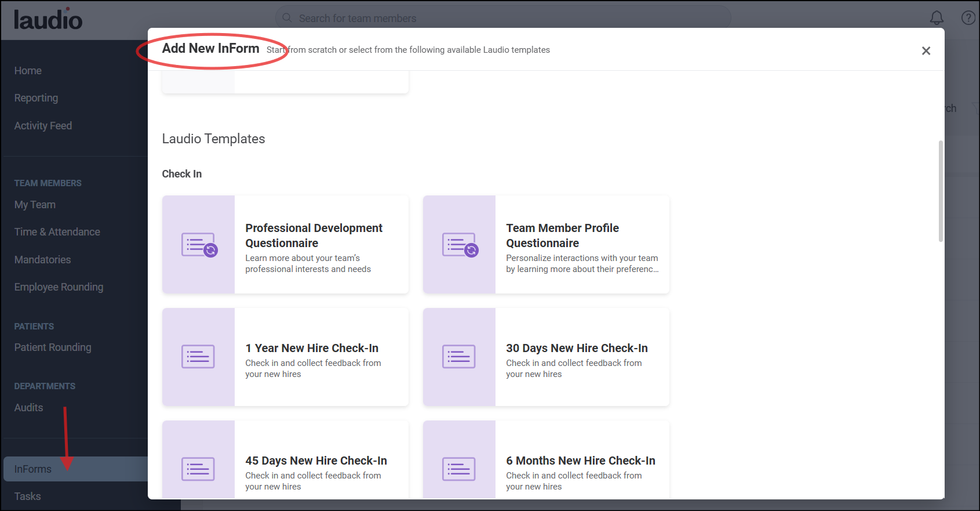Click the dialog vertical scrollbar
This screenshot has width=980, height=511.
[941, 191]
